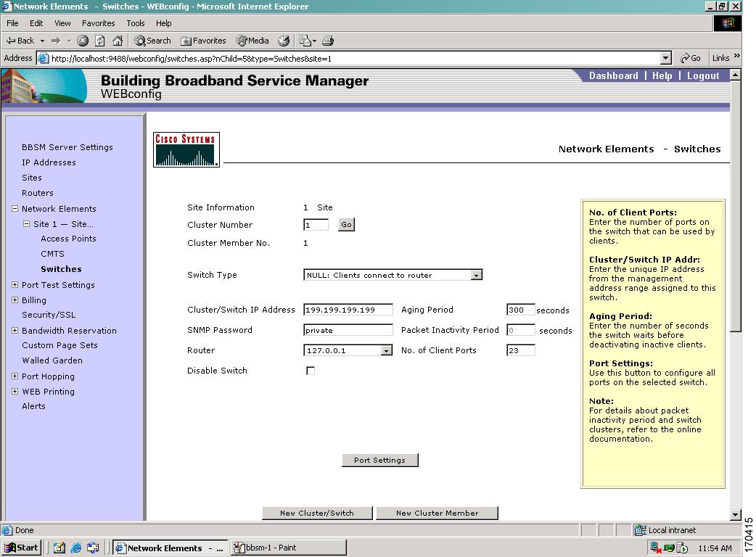Expand the WEB Printing node
The width and height of the screenshot is (756, 557).
15,391
